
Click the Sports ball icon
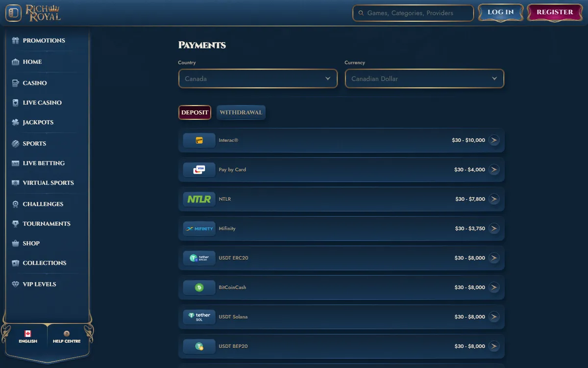15,144
